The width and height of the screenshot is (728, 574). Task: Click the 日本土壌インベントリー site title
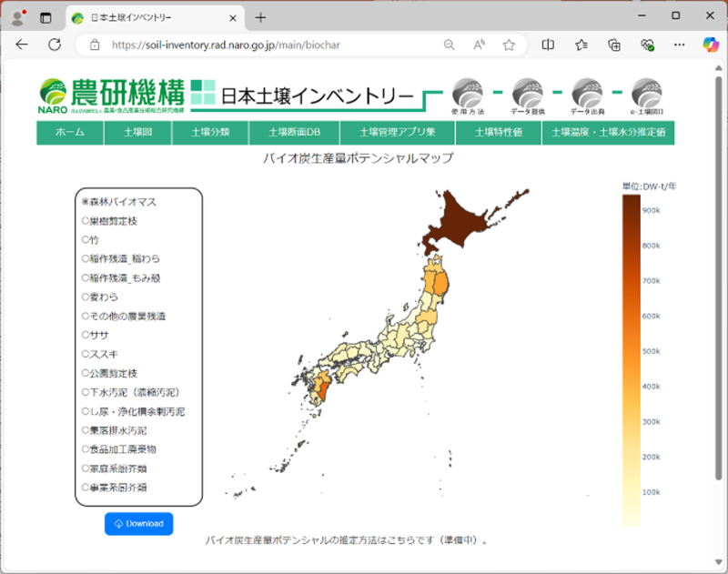coord(317,96)
